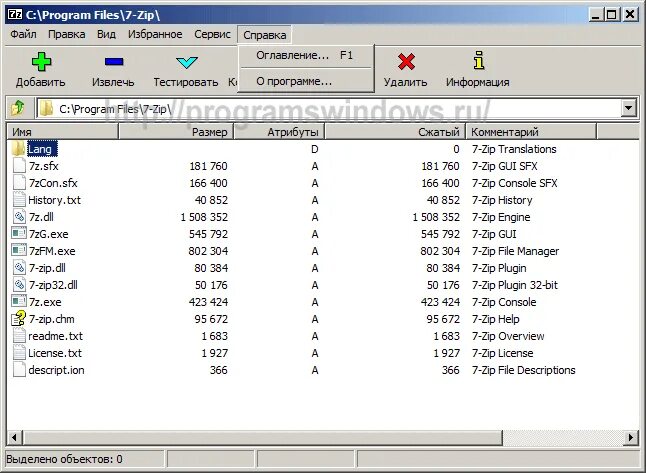Click horizontal scrollbar right arrow
Viewport: 646px width, 473px height.
(631, 437)
